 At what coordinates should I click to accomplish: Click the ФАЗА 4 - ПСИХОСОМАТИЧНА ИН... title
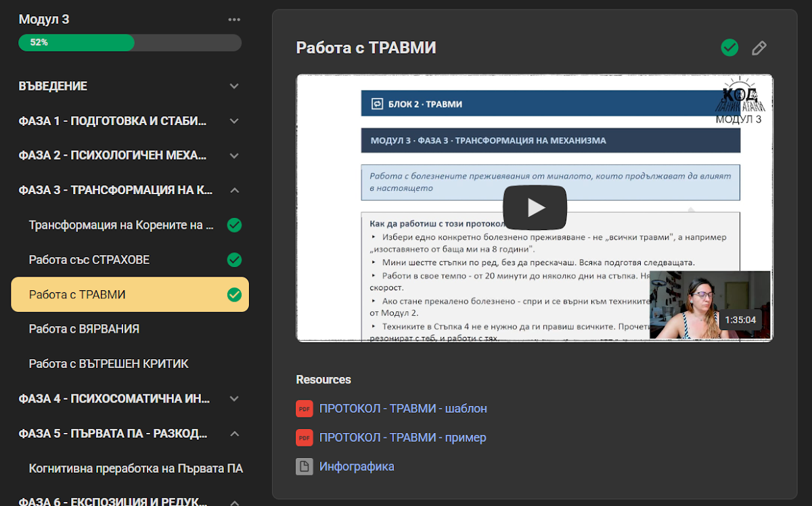click(x=114, y=398)
